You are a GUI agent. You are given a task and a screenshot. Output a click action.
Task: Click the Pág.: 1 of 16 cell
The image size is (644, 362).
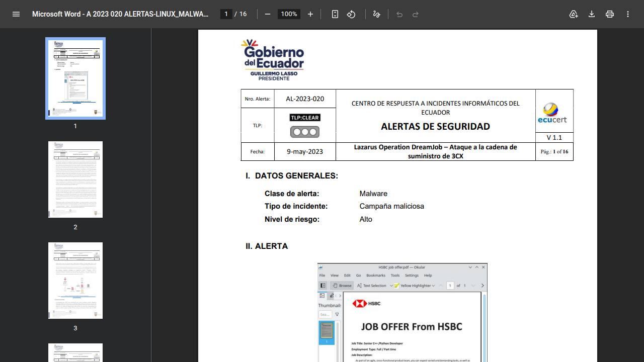click(554, 151)
